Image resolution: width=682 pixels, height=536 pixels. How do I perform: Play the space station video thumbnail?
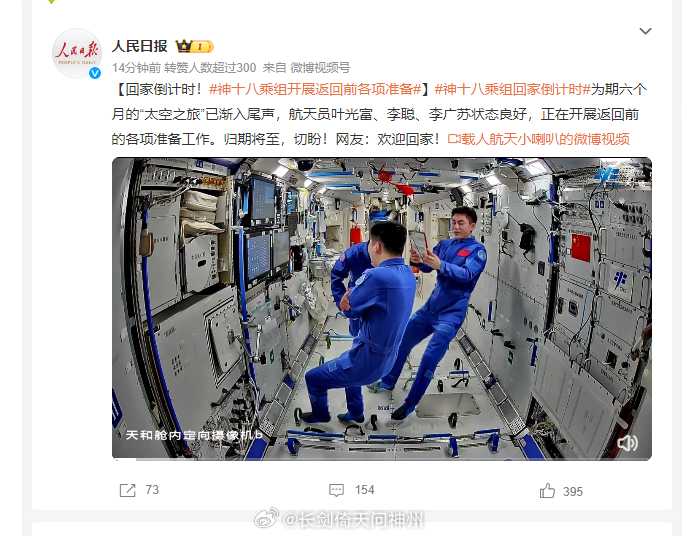(382, 308)
